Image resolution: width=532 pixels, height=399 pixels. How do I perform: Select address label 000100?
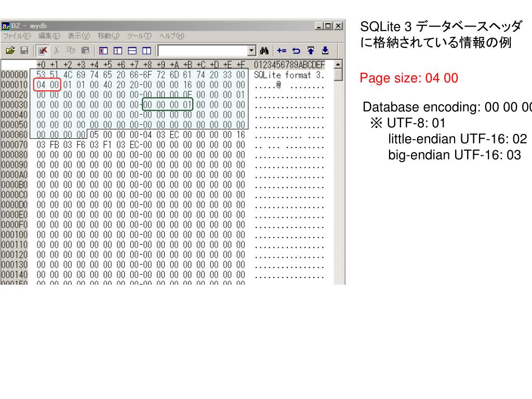tap(14, 234)
